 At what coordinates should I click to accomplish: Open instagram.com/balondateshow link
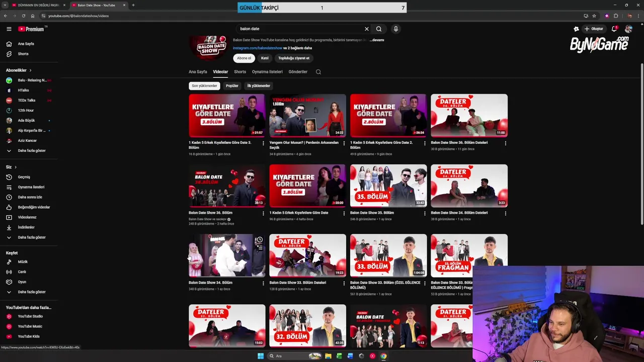(x=258, y=48)
